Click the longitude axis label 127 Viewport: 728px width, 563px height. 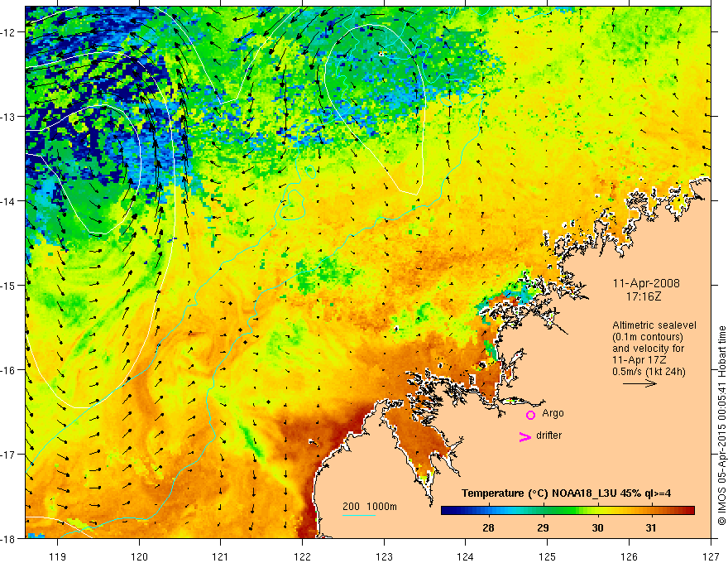[x=711, y=556]
